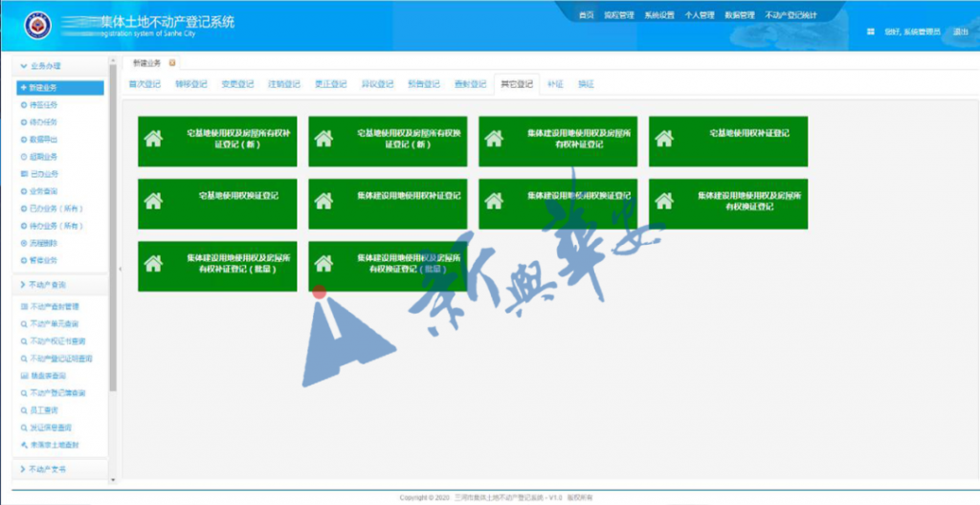
Task: Close the 新建业务 tab with its x icon
Action: pos(172,63)
